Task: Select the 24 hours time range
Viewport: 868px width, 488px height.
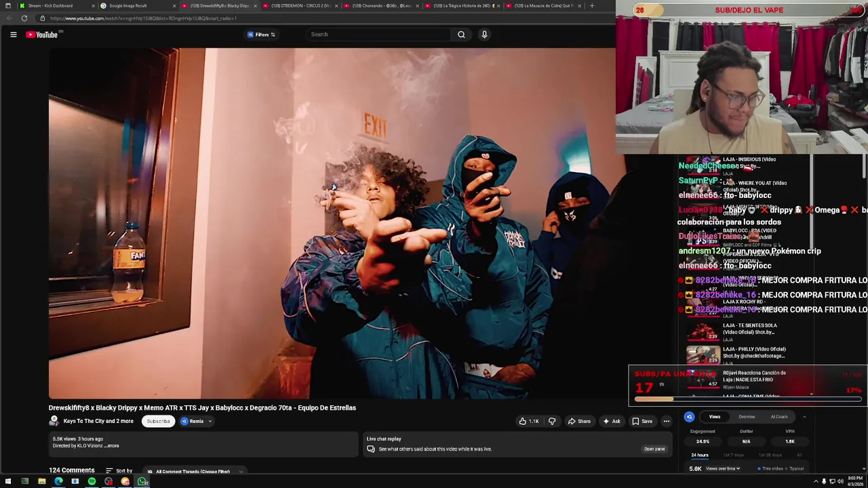Action: click(700, 455)
